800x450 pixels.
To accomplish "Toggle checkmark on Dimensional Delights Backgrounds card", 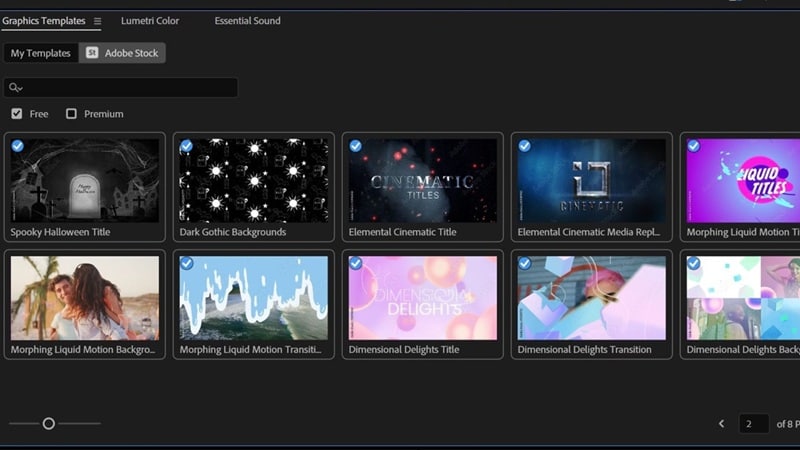I will [693, 263].
